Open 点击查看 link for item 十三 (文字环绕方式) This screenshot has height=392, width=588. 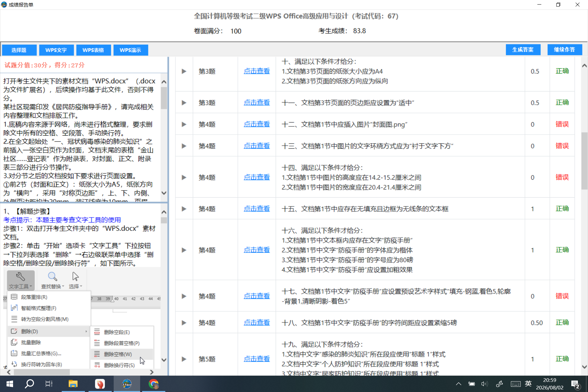pos(257,146)
